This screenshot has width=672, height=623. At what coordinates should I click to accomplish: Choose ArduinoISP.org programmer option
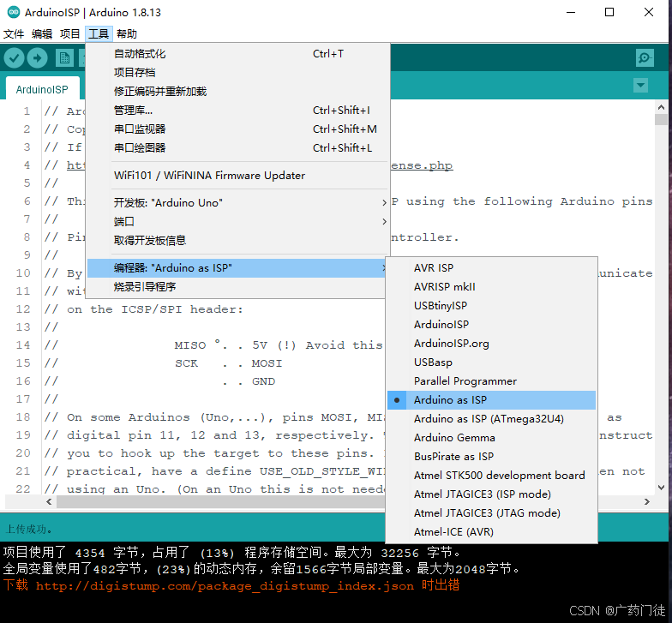pyautogui.click(x=492, y=343)
